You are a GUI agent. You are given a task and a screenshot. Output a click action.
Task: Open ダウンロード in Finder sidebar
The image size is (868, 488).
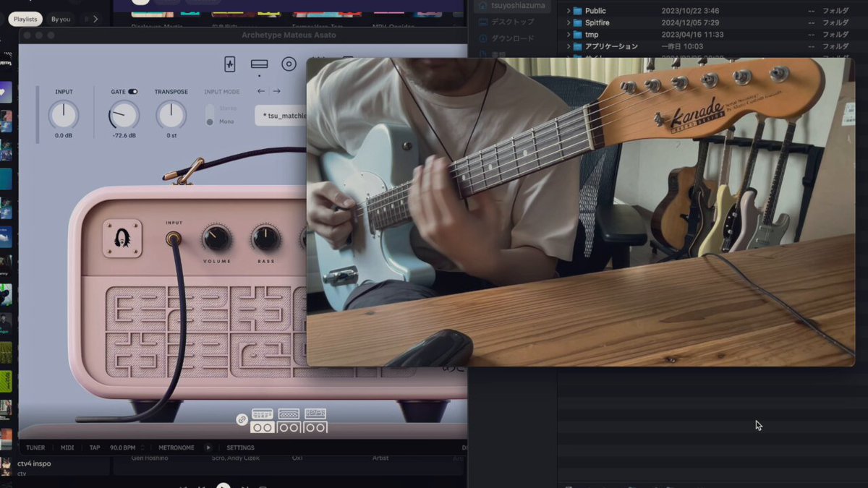[x=507, y=38]
